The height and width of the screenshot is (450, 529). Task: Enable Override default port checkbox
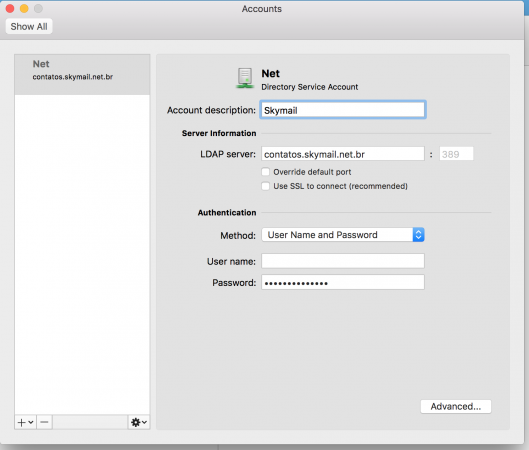266,172
